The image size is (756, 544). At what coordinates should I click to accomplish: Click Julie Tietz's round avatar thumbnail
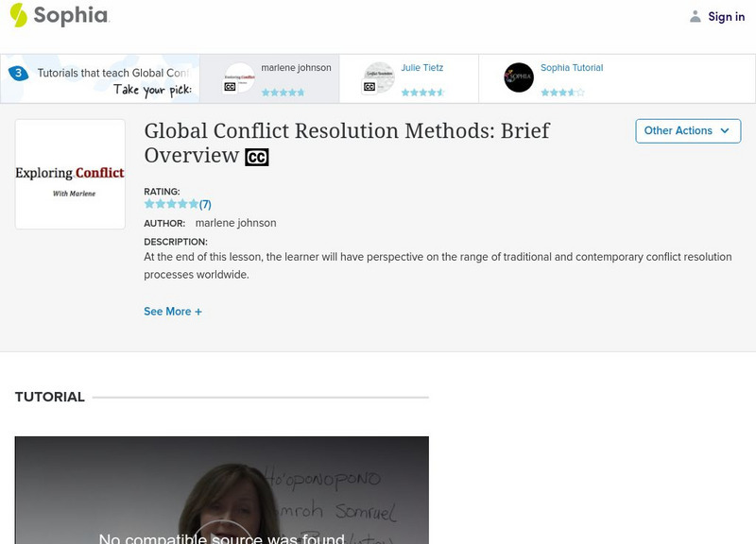(379, 77)
